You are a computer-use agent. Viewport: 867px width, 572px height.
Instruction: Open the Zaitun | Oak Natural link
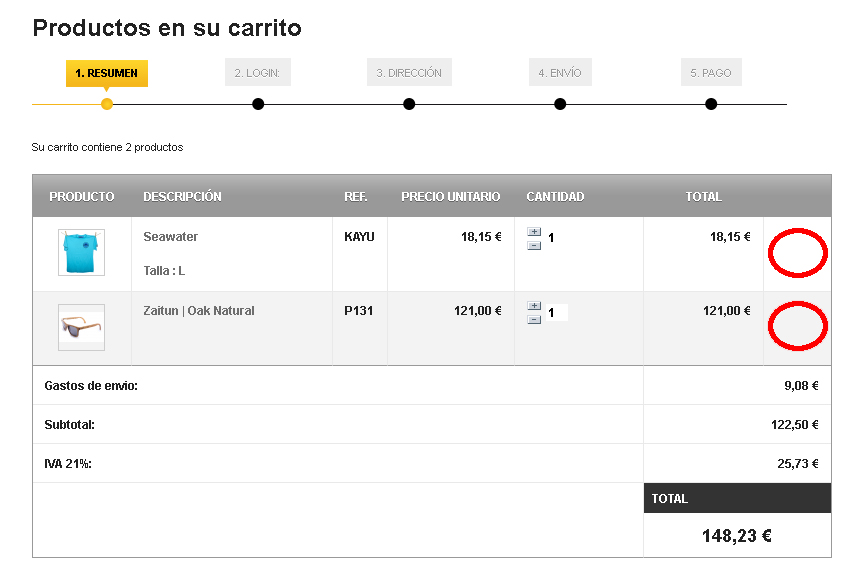click(199, 311)
